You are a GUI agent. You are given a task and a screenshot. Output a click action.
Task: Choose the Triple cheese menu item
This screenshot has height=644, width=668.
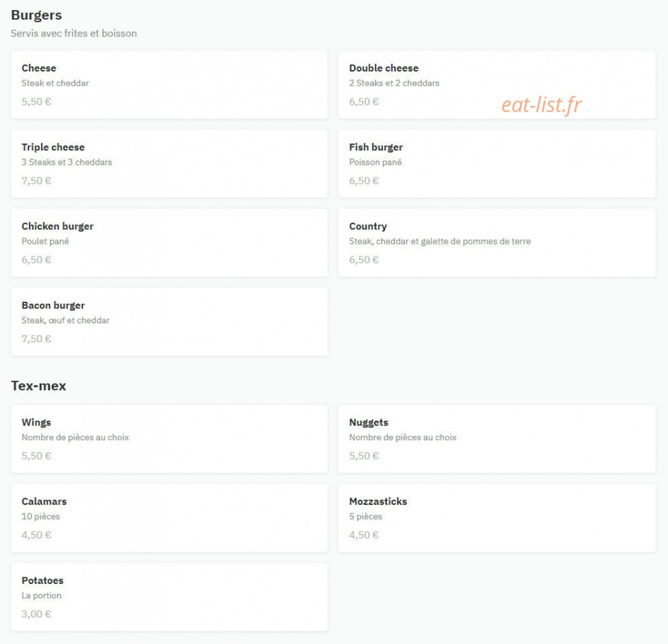point(169,163)
